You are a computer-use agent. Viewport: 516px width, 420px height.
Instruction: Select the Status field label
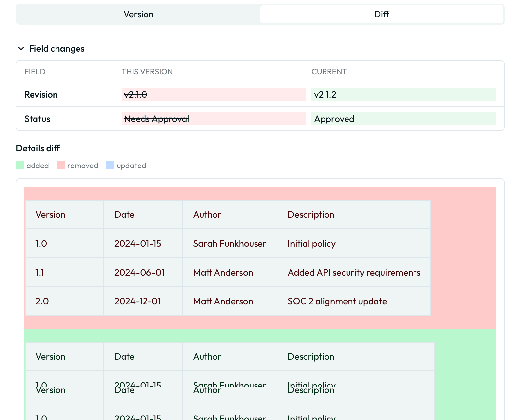tap(37, 119)
